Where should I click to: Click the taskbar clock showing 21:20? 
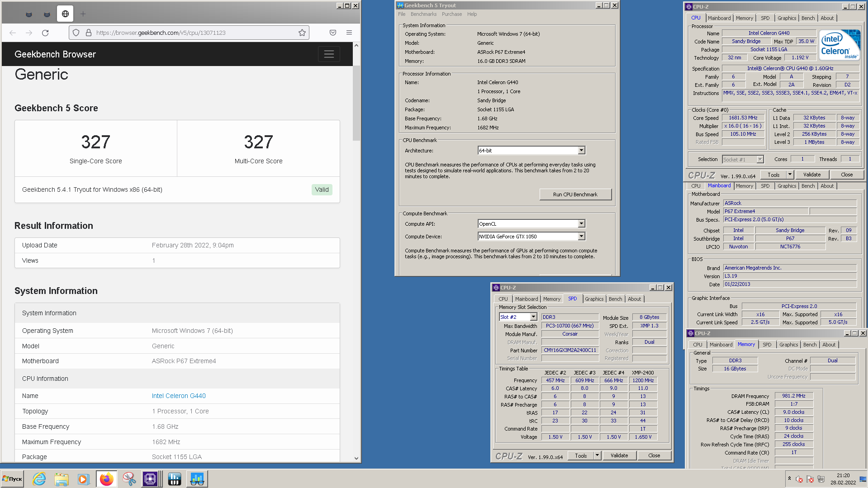pyautogui.click(x=843, y=479)
